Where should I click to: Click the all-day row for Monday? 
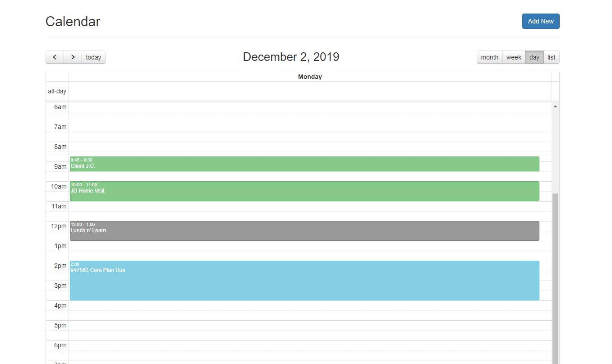click(310, 91)
